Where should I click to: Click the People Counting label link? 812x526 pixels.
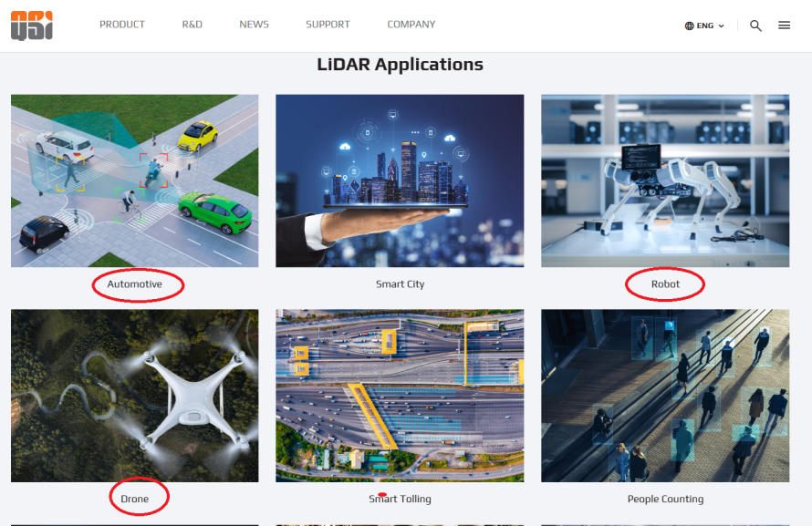(665, 499)
